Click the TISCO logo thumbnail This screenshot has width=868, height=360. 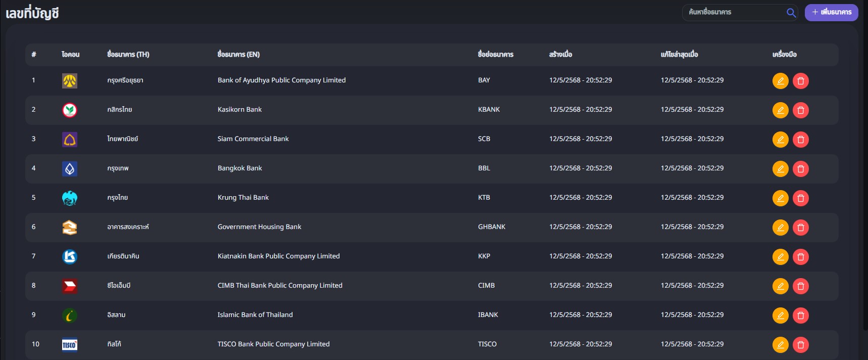coord(70,344)
